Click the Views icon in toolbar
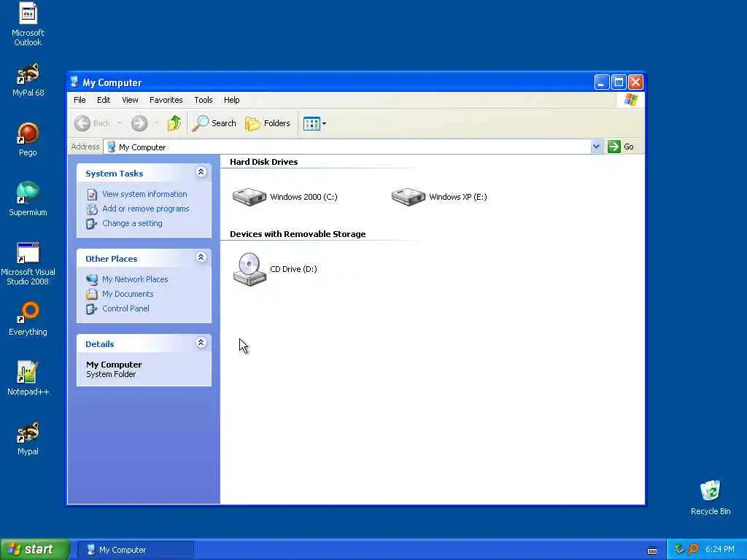 coord(311,124)
